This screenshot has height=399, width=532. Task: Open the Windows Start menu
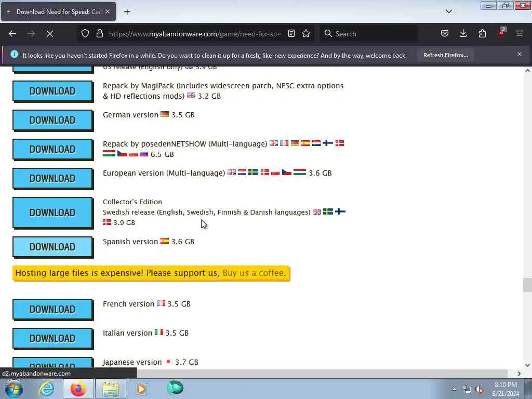point(14,389)
